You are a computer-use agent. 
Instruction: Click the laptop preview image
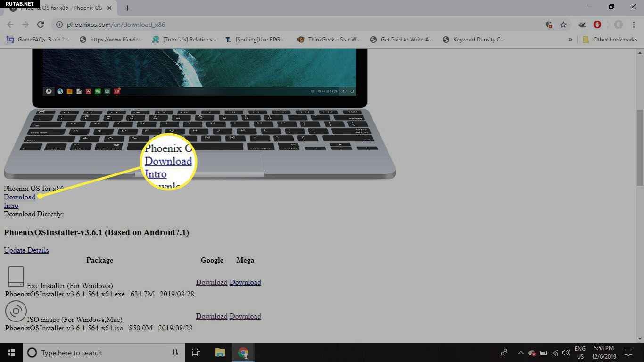(199, 114)
